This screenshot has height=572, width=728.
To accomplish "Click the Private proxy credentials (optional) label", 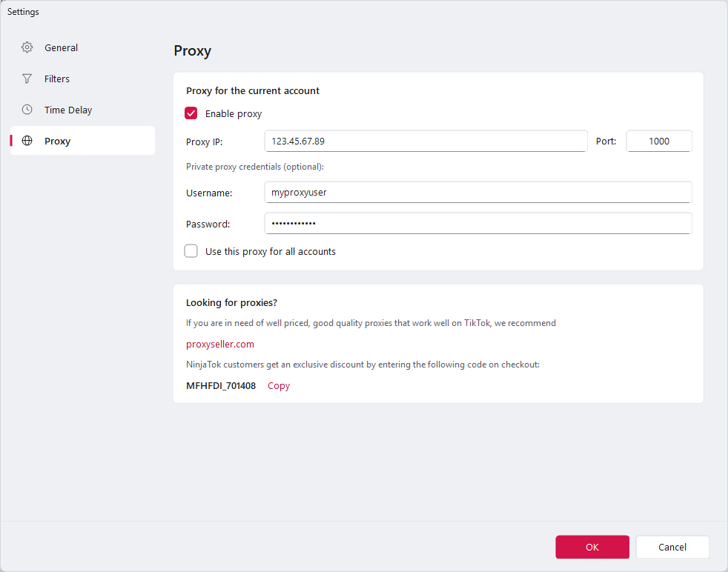I will 255,167.
